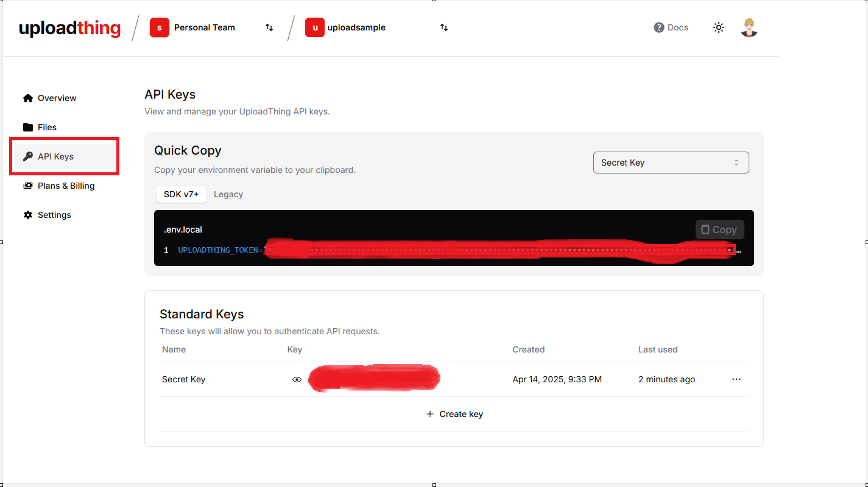The height and width of the screenshot is (487, 868).
Task: Switch to the SDK v7+ tab
Action: click(182, 194)
